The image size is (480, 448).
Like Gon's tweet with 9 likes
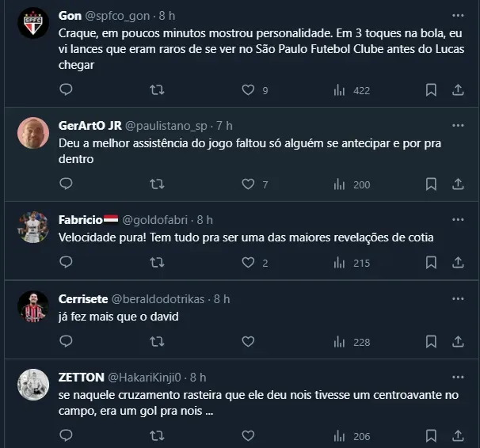248,90
